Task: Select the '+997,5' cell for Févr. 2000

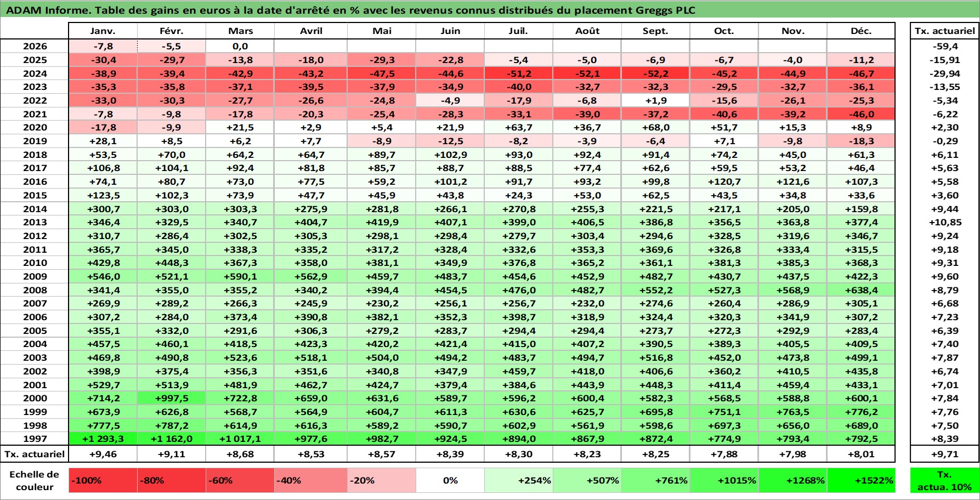Action: pyautogui.click(x=171, y=398)
